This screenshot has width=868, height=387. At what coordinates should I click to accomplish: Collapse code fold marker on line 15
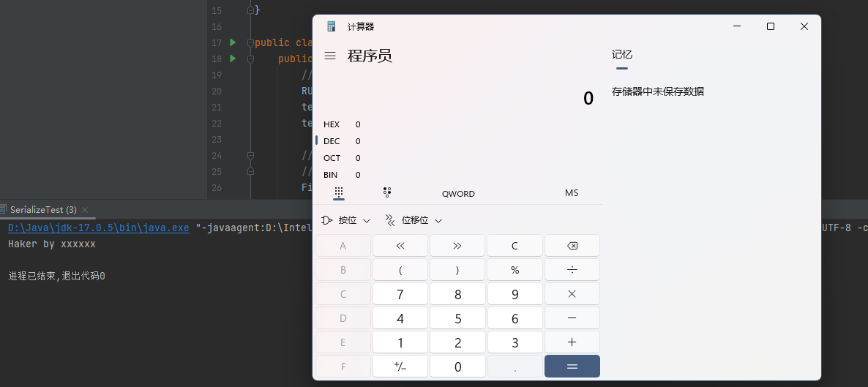click(x=250, y=10)
